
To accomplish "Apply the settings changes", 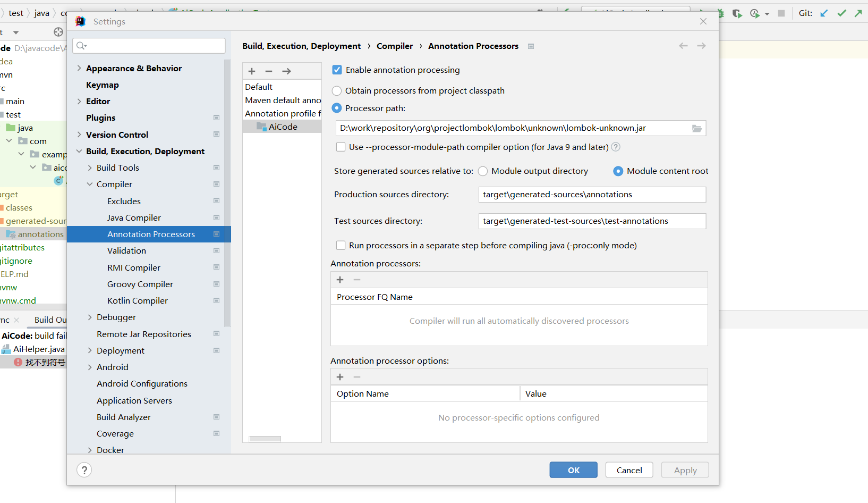I will (x=685, y=470).
